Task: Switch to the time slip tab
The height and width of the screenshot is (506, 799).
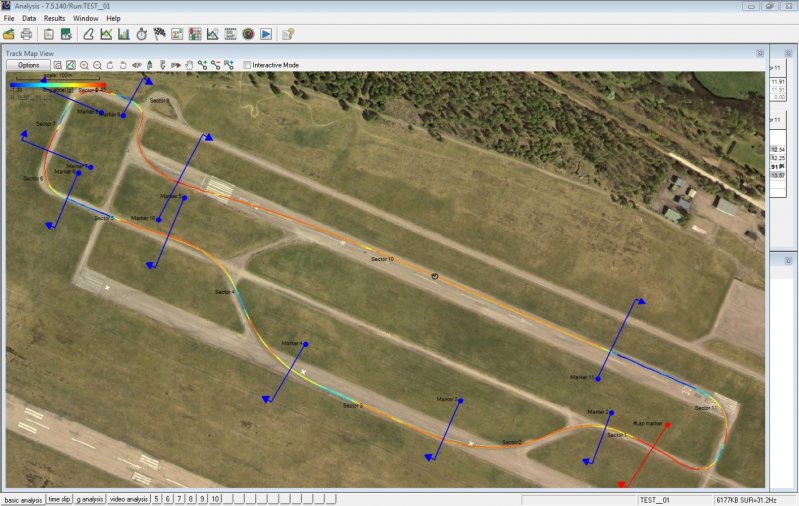Action: pyautogui.click(x=60, y=499)
